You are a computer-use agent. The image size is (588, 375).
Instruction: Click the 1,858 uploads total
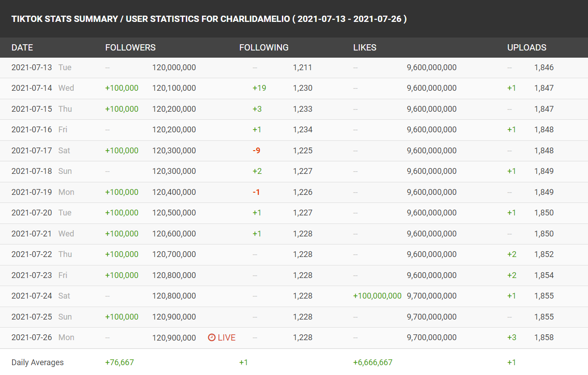[x=544, y=337]
